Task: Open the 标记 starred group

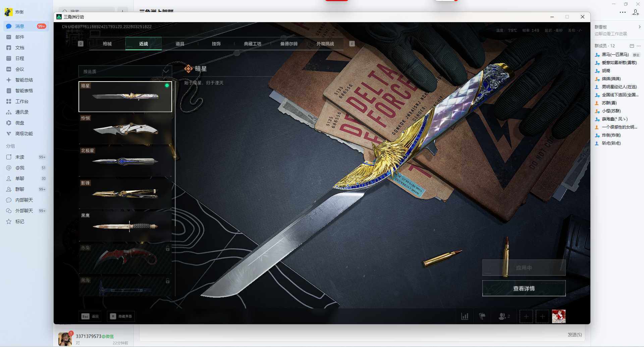Action: coord(26,221)
